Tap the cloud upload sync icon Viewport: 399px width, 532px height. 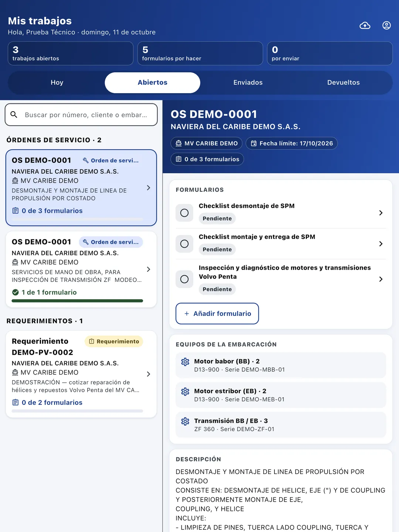tap(365, 25)
